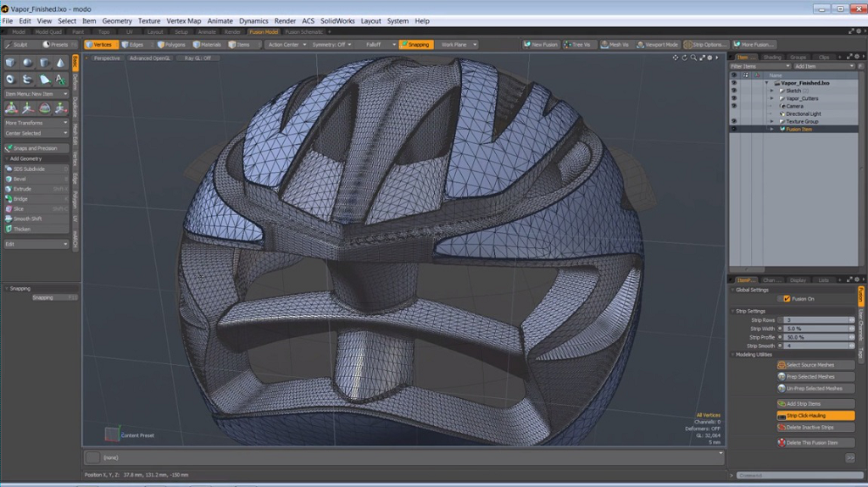Expand the Vapor_Cutters tree item

[771, 98]
